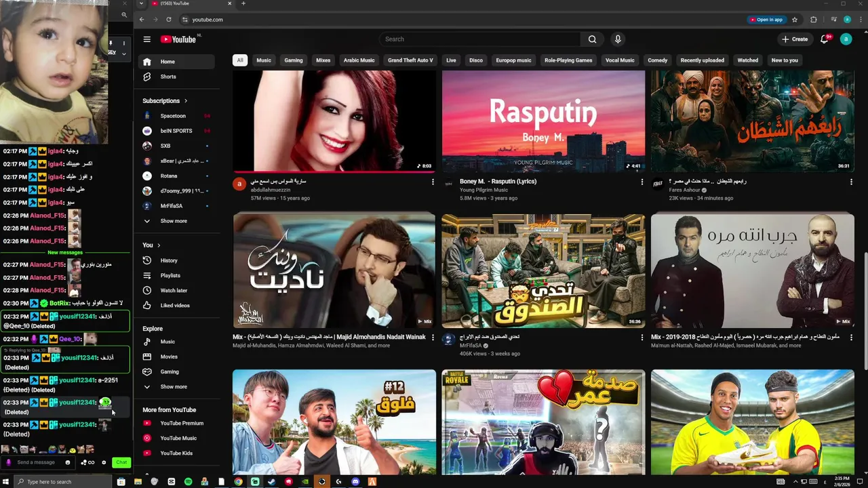Open Boney M. - Rasputin (Lyrics) title

click(x=498, y=182)
